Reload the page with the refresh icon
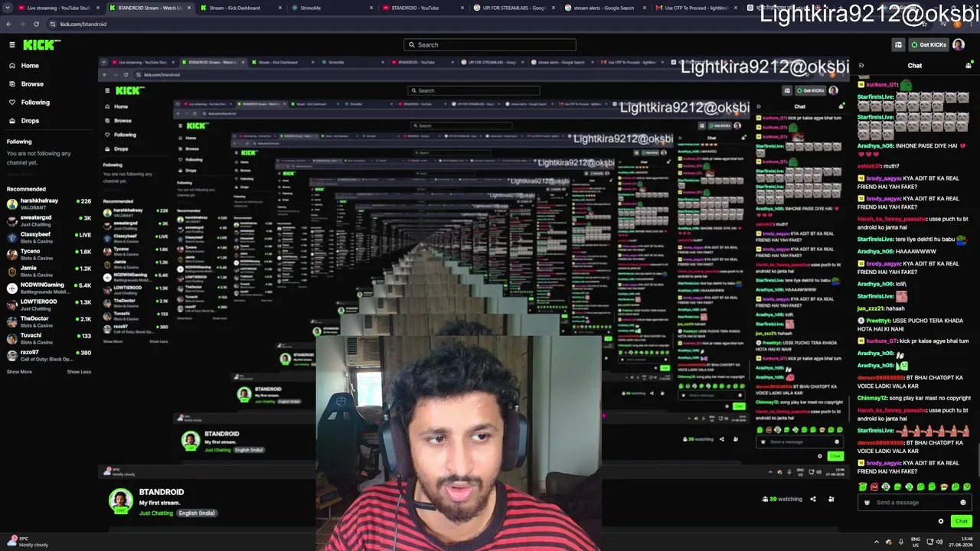Screen dimensions: 980x551 [36, 24]
